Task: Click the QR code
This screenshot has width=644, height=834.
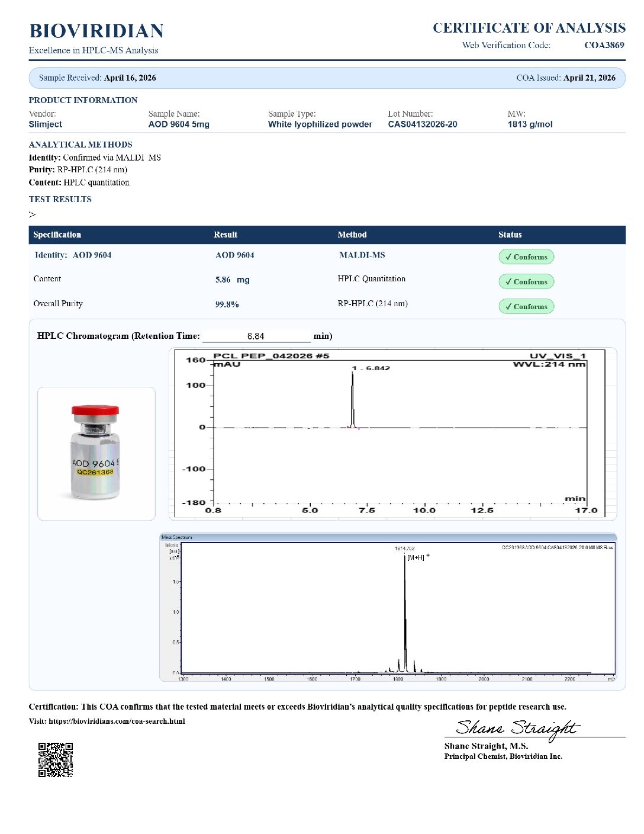Action: 56,759
